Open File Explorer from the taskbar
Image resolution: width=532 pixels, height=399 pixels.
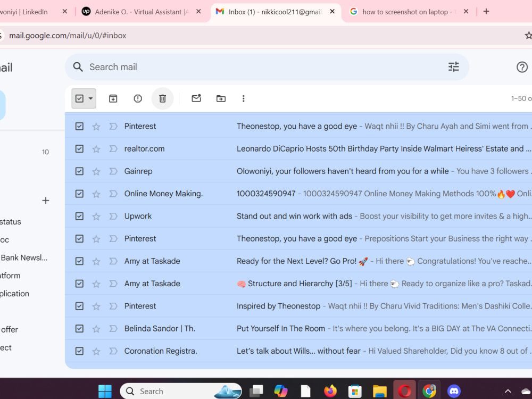pos(380,391)
